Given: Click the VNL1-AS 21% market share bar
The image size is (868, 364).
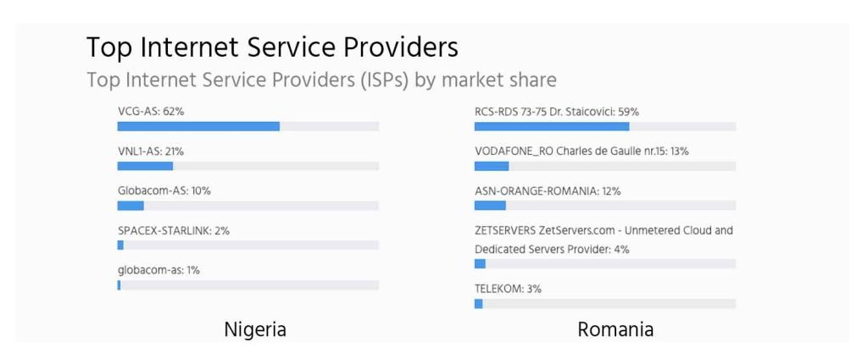Looking at the screenshot, I should click(x=248, y=166).
